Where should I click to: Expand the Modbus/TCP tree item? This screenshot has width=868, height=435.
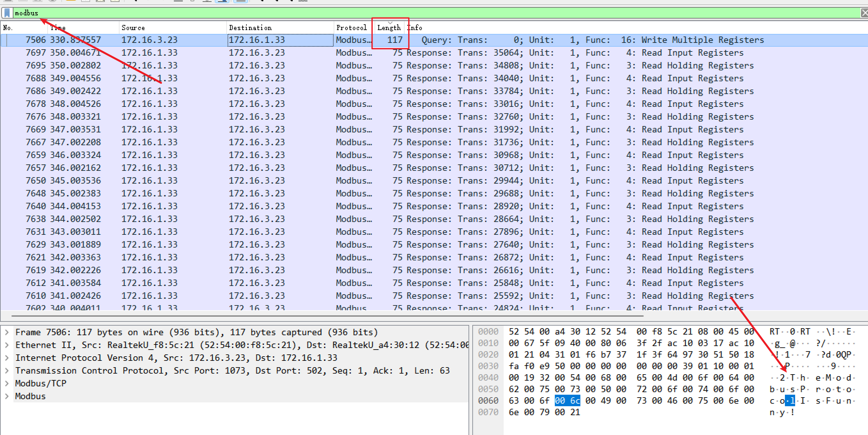pyautogui.click(x=7, y=384)
